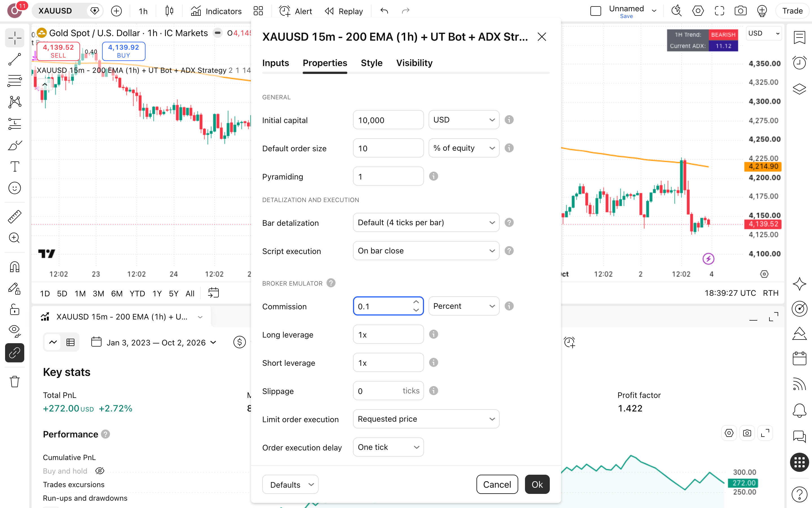The image size is (812, 508).
Task: Start bar Replay mode
Action: tap(344, 11)
